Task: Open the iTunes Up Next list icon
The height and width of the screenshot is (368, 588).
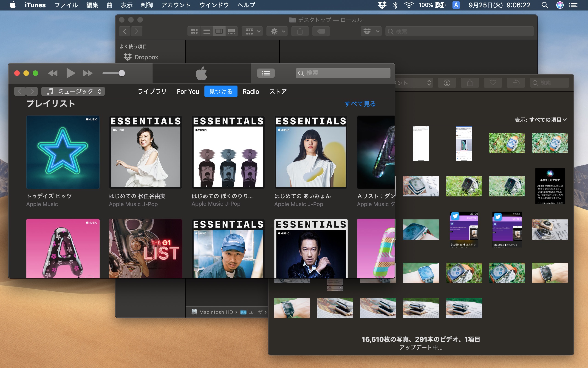Action: coord(266,73)
